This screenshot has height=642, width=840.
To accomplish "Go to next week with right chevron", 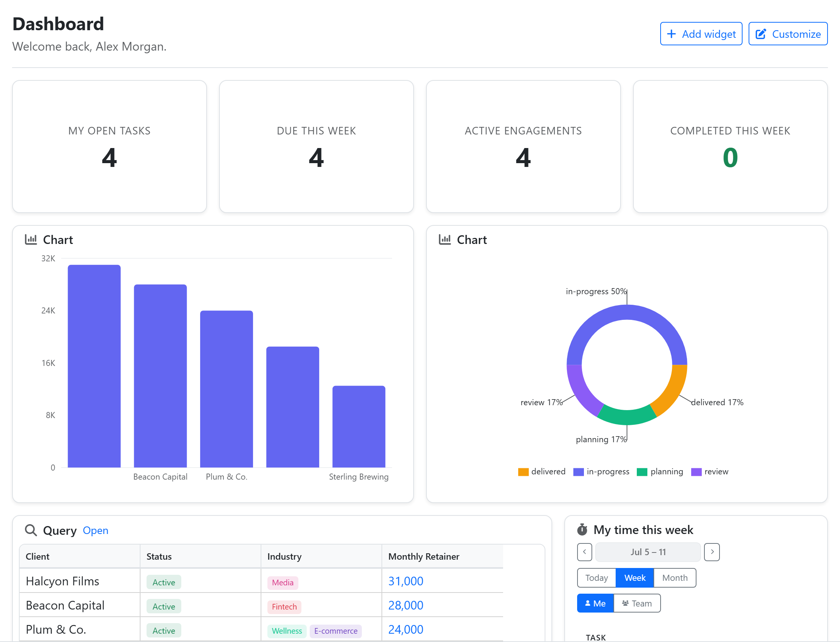I will (x=712, y=552).
